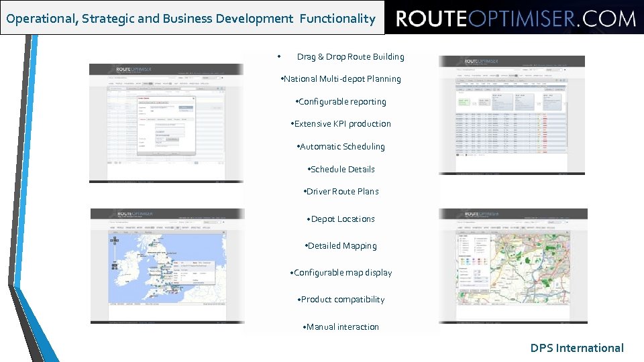The height and width of the screenshot is (362, 644).
Task: Open the order details dialog screenshot thumbnail
Action: click(166, 123)
